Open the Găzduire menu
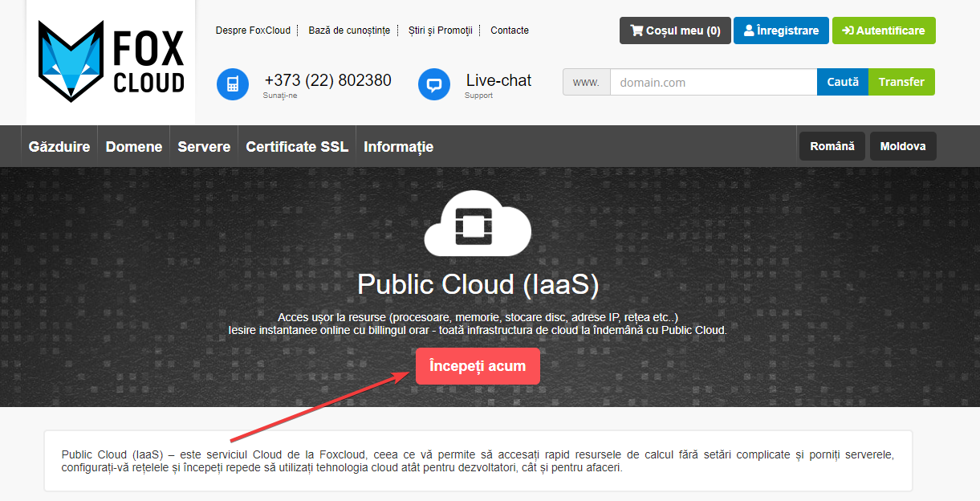This screenshot has height=501, width=980. (59, 147)
